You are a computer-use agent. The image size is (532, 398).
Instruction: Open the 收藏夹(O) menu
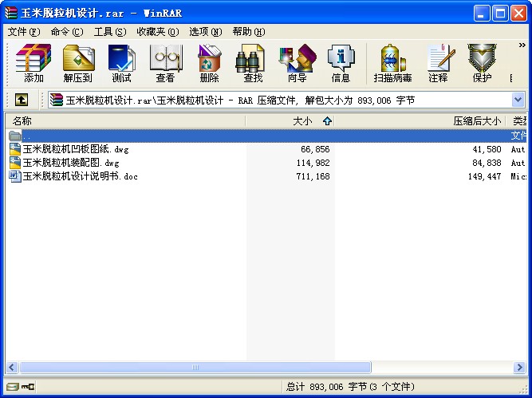158,32
